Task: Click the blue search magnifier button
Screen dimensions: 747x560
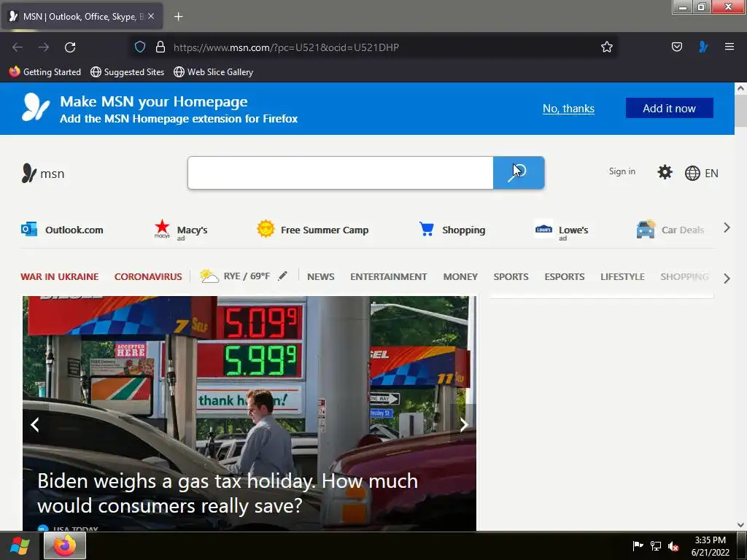Action: click(x=519, y=172)
